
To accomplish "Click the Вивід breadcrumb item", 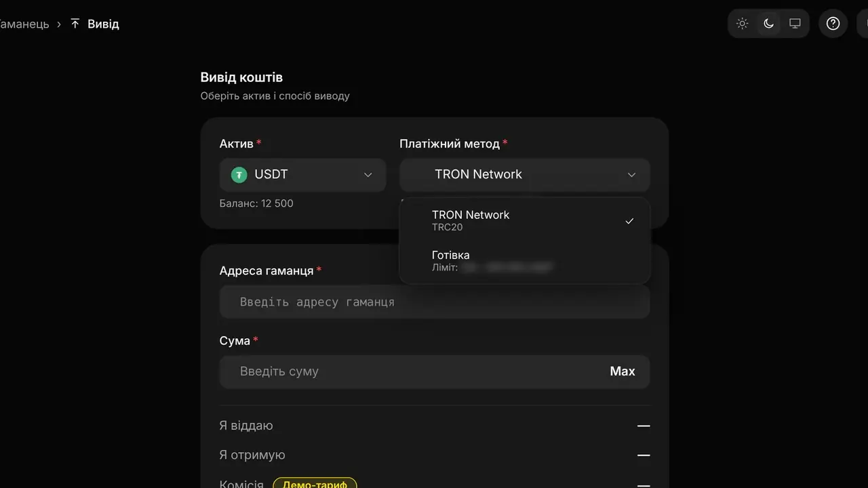I will pyautogui.click(x=103, y=24).
